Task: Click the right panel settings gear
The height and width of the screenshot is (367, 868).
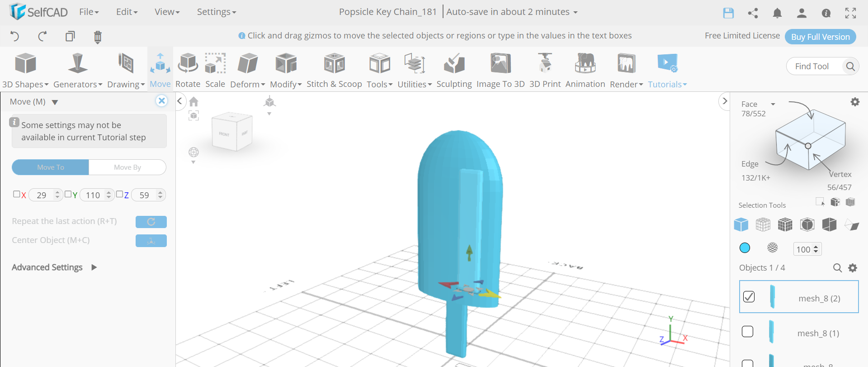Action: 855,102
